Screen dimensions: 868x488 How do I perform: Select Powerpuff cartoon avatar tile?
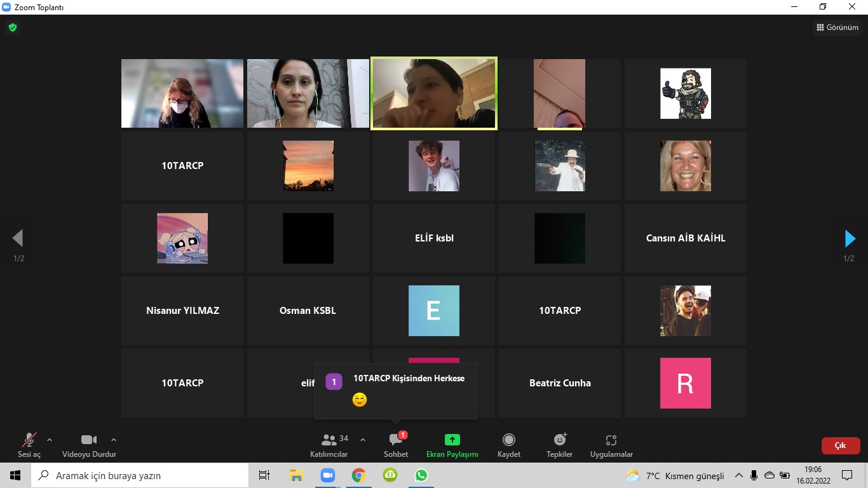tap(182, 238)
